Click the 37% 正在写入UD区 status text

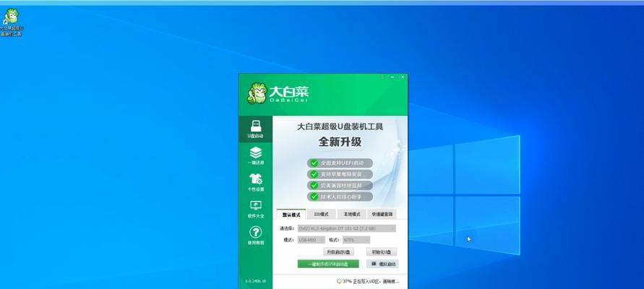[371, 282]
